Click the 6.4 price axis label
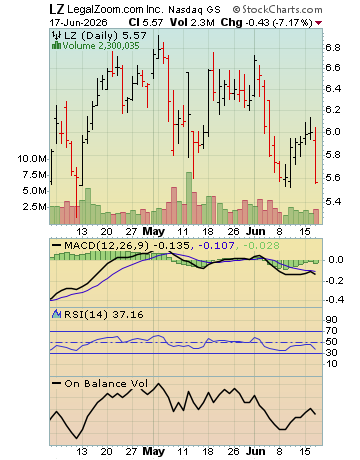Viewport: 360px width, 460px height. point(333,89)
